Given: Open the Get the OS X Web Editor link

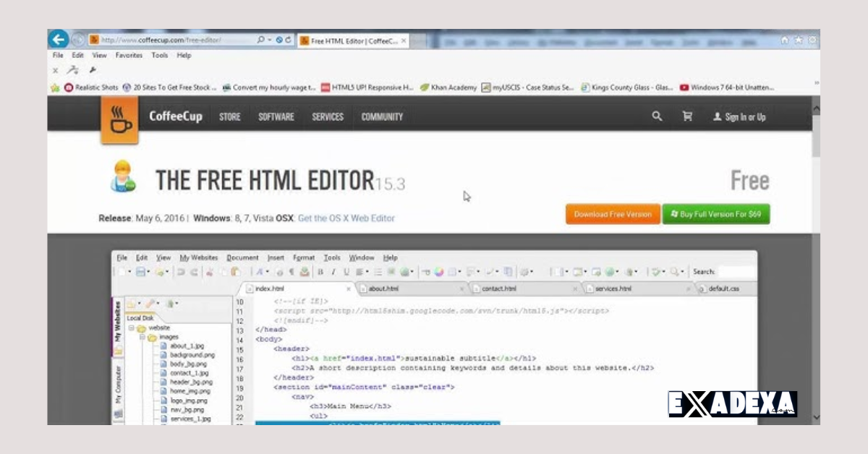Looking at the screenshot, I should point(346,217).
